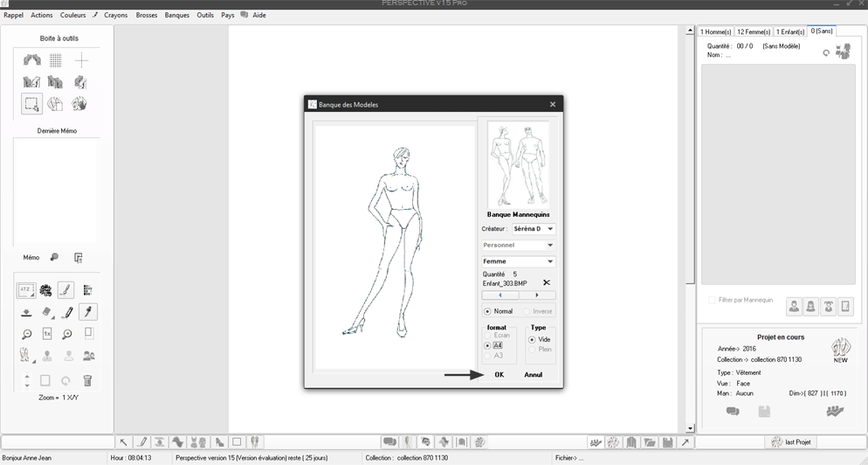Expand the Femme category dropdown

click(519, 261)
